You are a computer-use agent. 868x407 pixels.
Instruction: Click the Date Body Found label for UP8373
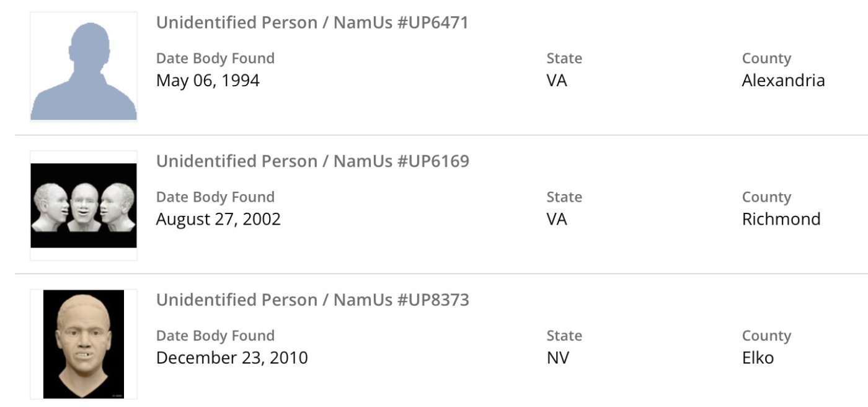215,336
